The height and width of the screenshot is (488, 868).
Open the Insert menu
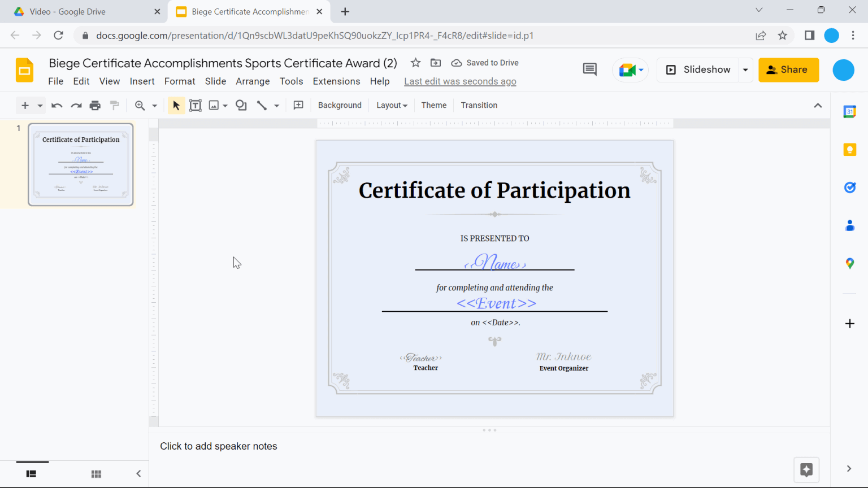point(142,81)
